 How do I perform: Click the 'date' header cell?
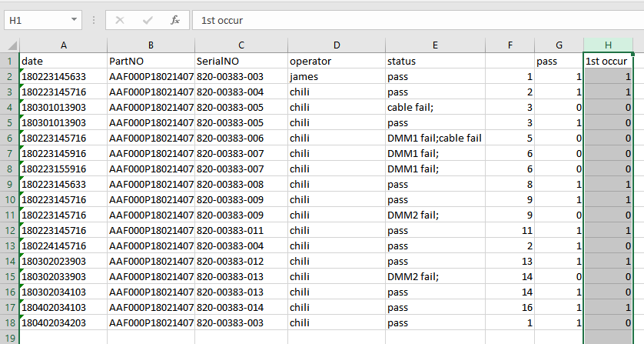pos(63,62)
